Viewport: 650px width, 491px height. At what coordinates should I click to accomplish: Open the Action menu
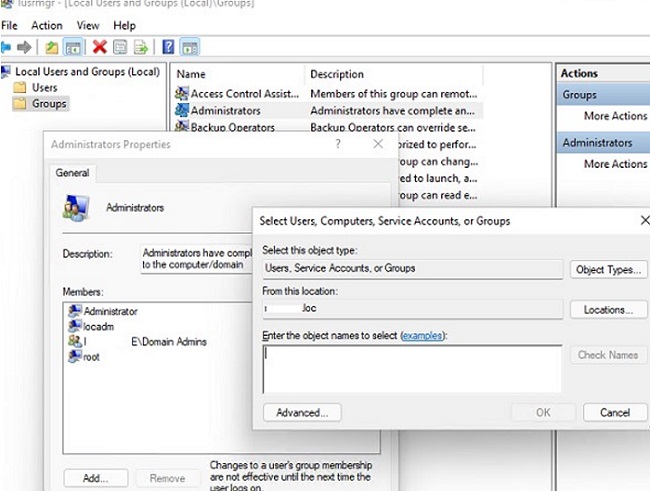[46, 25]
